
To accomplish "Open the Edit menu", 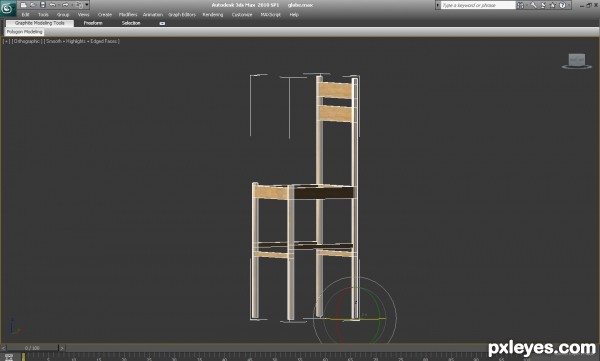I will point(26,15).
